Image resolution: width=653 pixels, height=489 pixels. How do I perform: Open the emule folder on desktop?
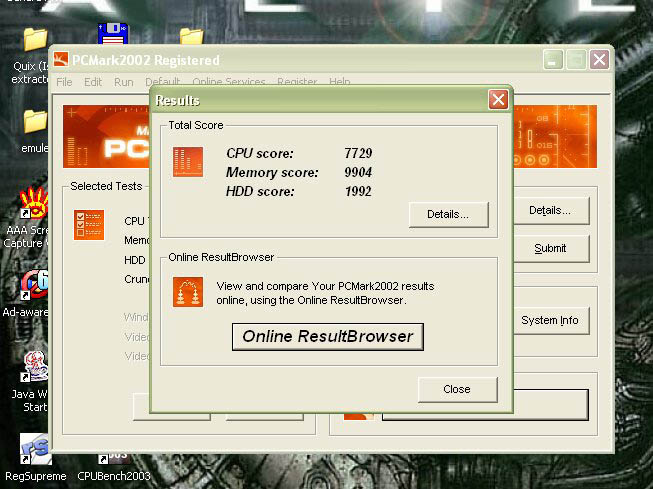(x=35, y=122)
